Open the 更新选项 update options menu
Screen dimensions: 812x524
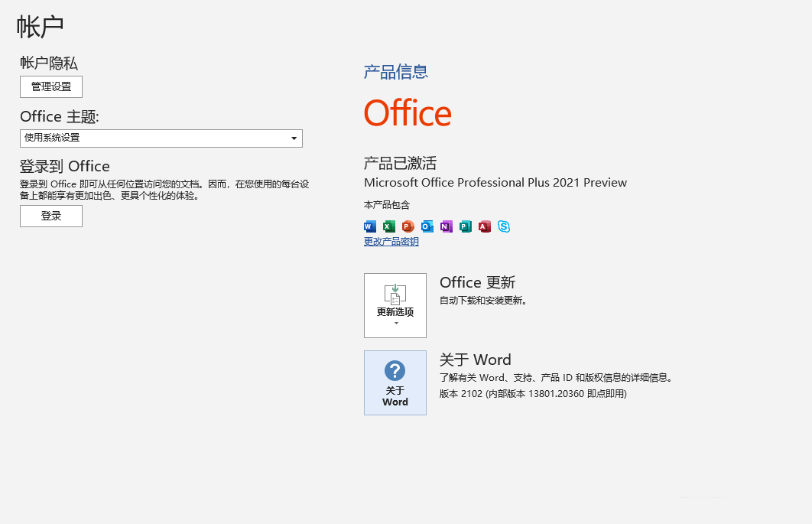point(395,305)
